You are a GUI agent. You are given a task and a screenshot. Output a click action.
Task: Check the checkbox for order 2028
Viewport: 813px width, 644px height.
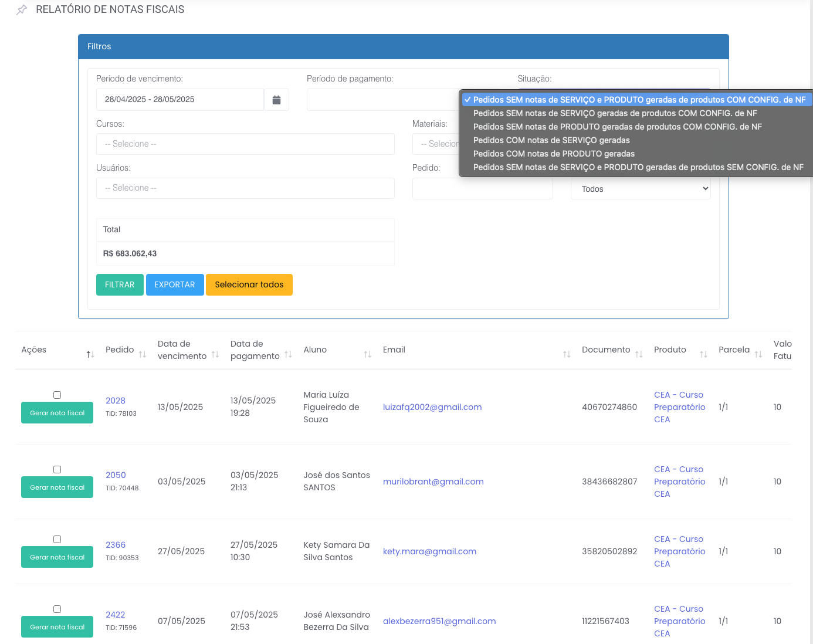tap(57, 395)
